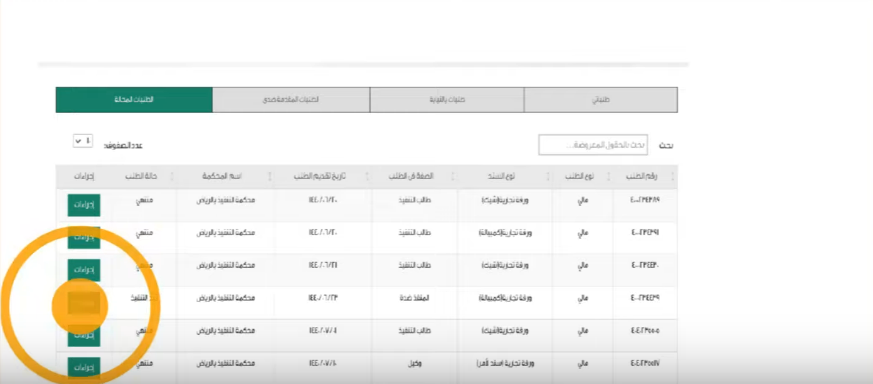The width and height of the screenshot is (873, 384).
Task: Click طالب التنفيذ in the 07/04 row
Action: tap(415, 331)
